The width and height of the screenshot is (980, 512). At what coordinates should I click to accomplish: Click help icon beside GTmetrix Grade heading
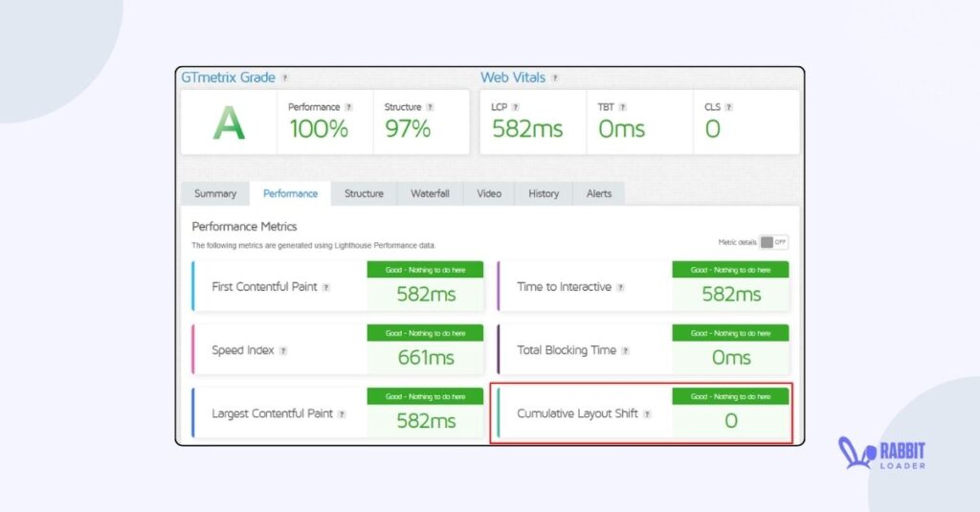[x=285, y=78]
